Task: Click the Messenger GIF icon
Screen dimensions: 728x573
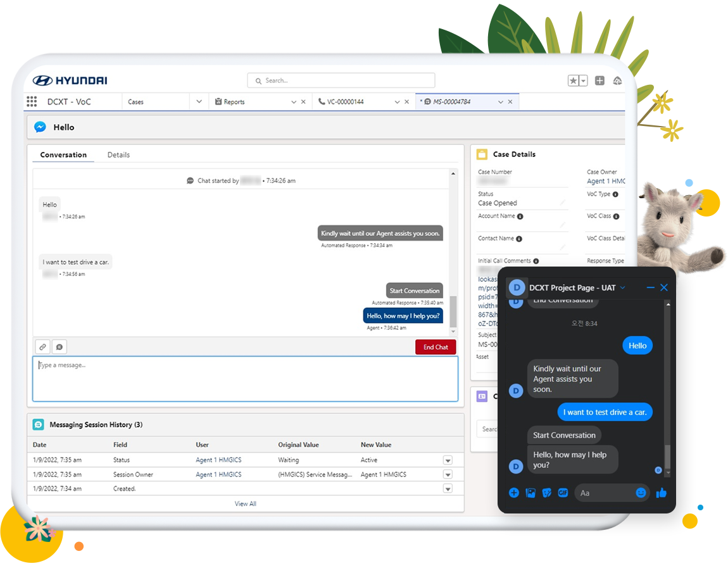Action: tap(563, 493)
